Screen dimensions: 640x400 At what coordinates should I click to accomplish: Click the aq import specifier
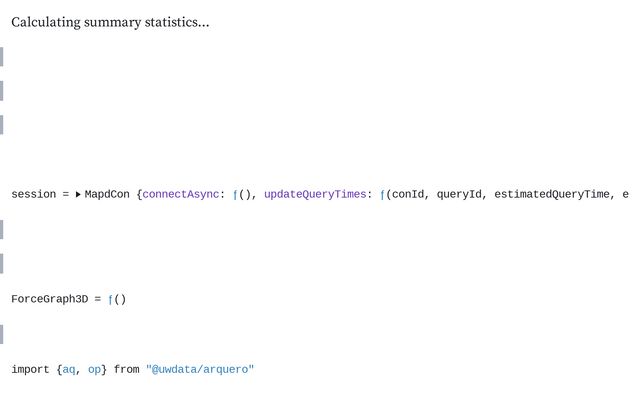click(x=69, y=370)
